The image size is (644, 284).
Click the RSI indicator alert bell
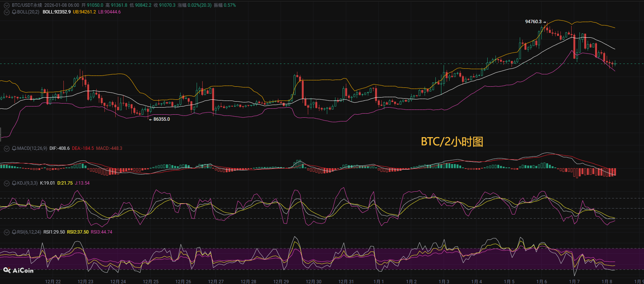(14, 232)
